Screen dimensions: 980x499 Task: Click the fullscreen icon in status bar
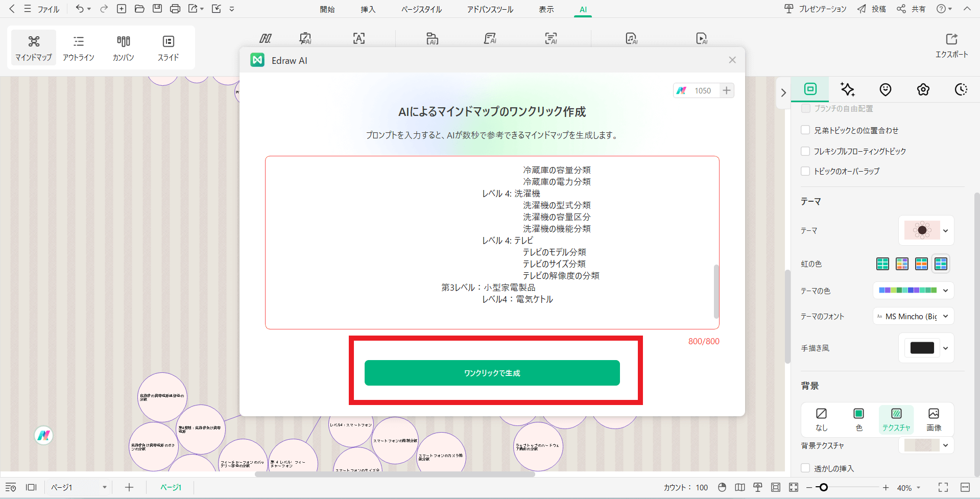pyautogui.click(x=943, y=487)
